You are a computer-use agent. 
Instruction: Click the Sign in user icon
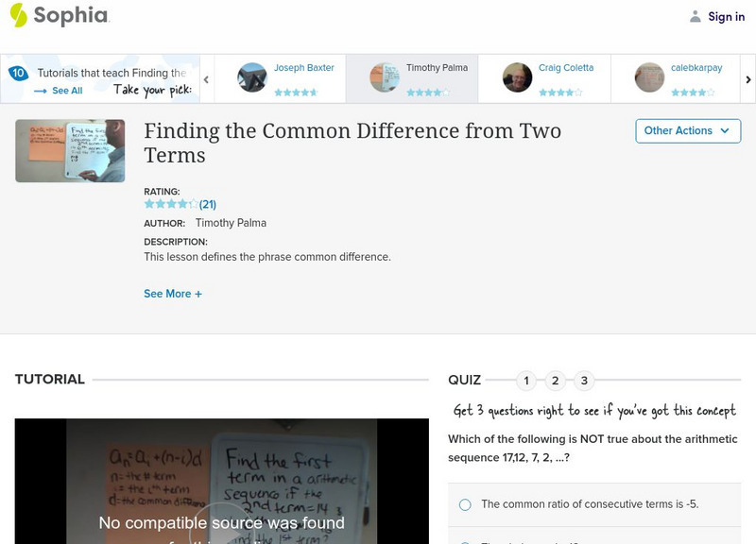click(x=696, y=16)
